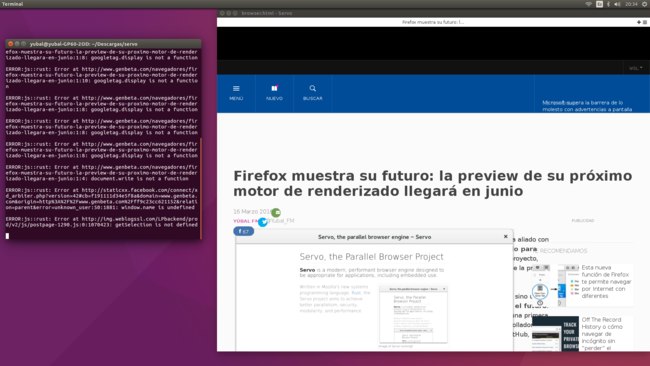Click the green comments bubble icon
The width and height of the screenshot is (650, 366).
coord(276,212)
